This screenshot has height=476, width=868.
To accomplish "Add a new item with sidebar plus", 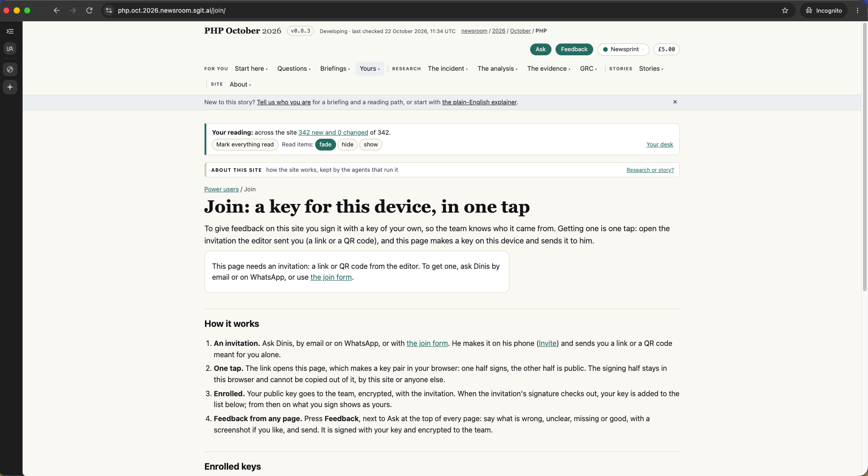I will tap(10, 87).
